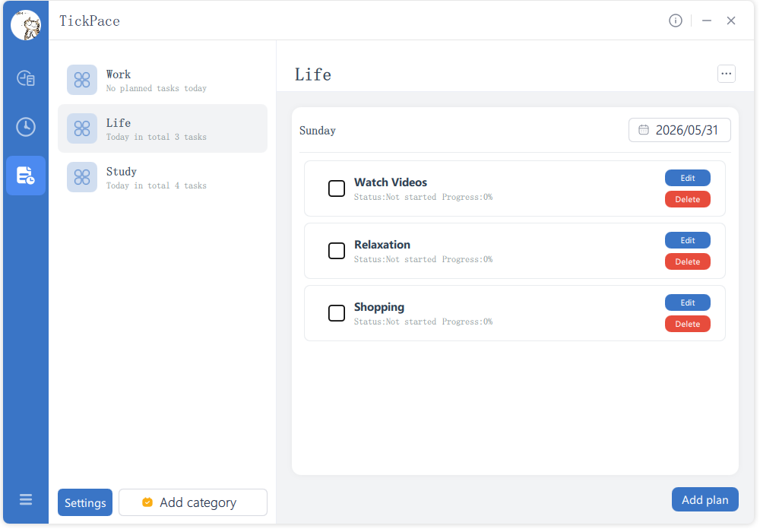Open the more options ellipsis button
Screen dimensions: 760x532
click(x=726, y=74)
